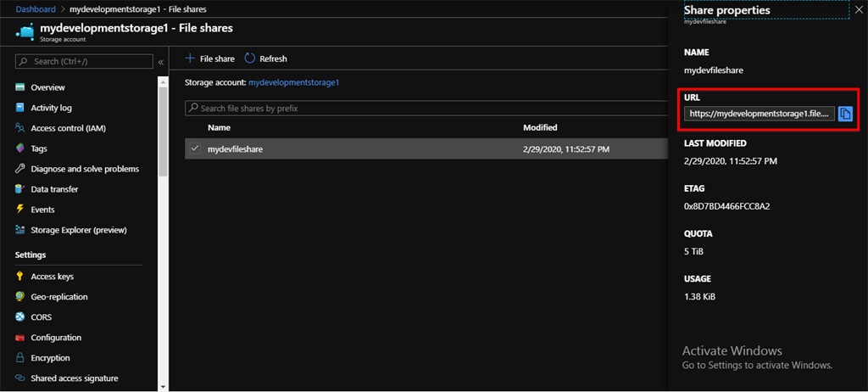Open Configuration settings
Image resolution: width=868 pixels, height=392 pixels.
56,338
